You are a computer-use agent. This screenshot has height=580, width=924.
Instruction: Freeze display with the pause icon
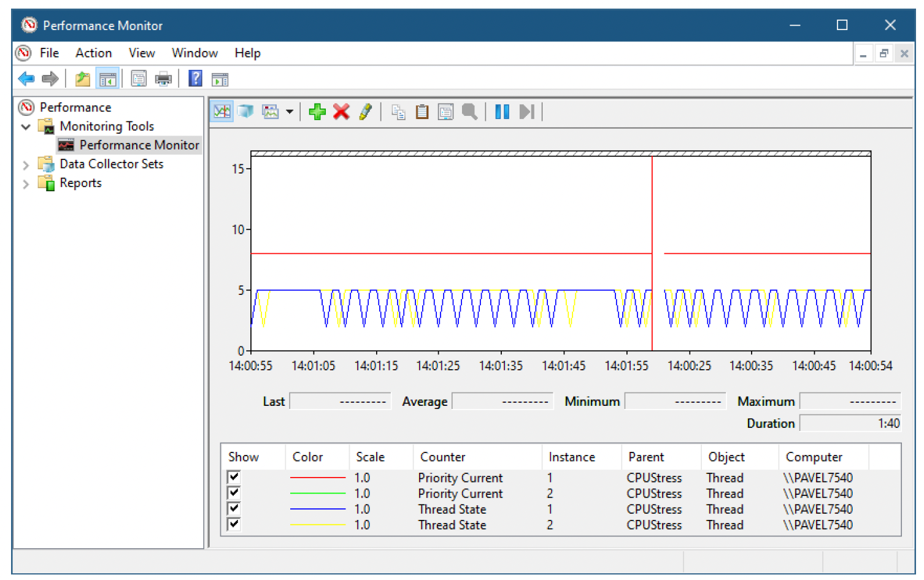pyautogui.click(x=502, y=112)
